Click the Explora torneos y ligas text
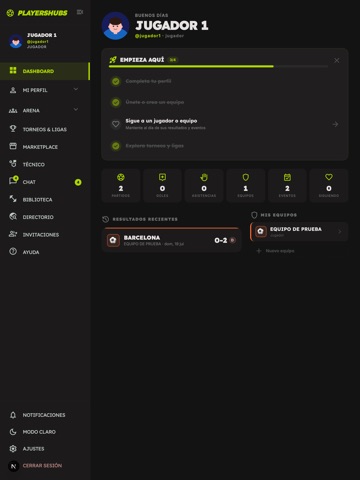The width and height of the screenshot is (360, 480). click(x=154, y=146)
